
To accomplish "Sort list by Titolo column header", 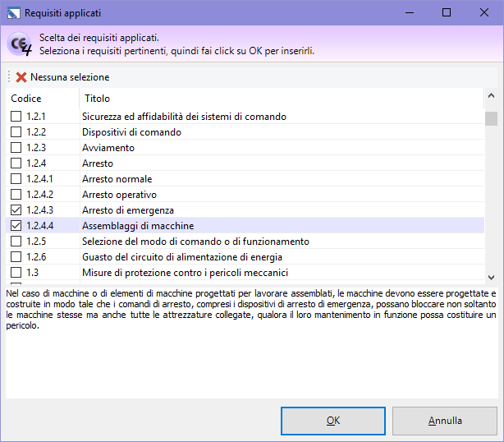I will point(97,99).
